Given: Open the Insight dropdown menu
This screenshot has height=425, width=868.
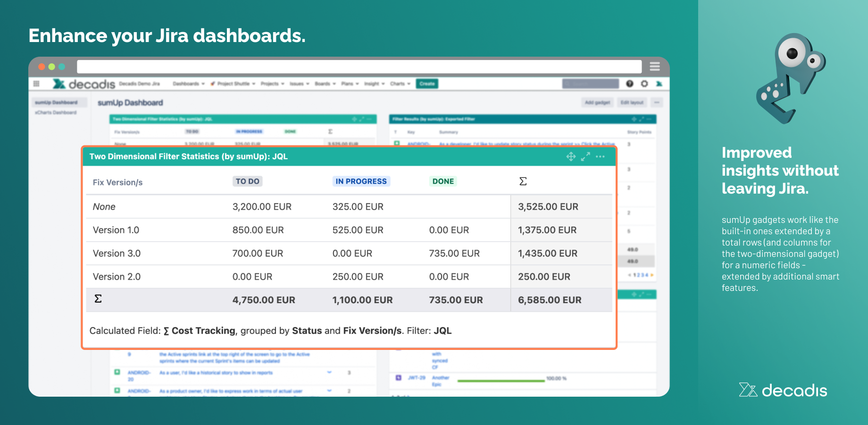Looking at the screenshot, I should point(375,84).
